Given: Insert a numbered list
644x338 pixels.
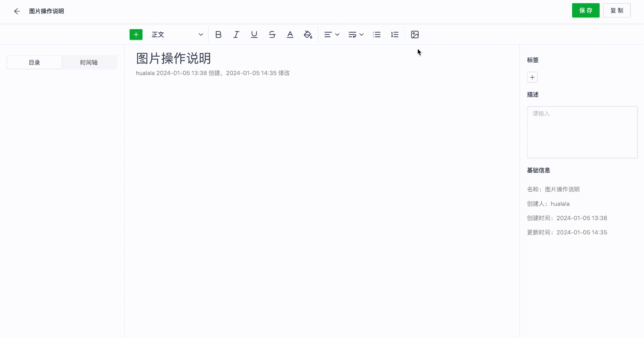Looking at the screenshot, I should [395, 35].
